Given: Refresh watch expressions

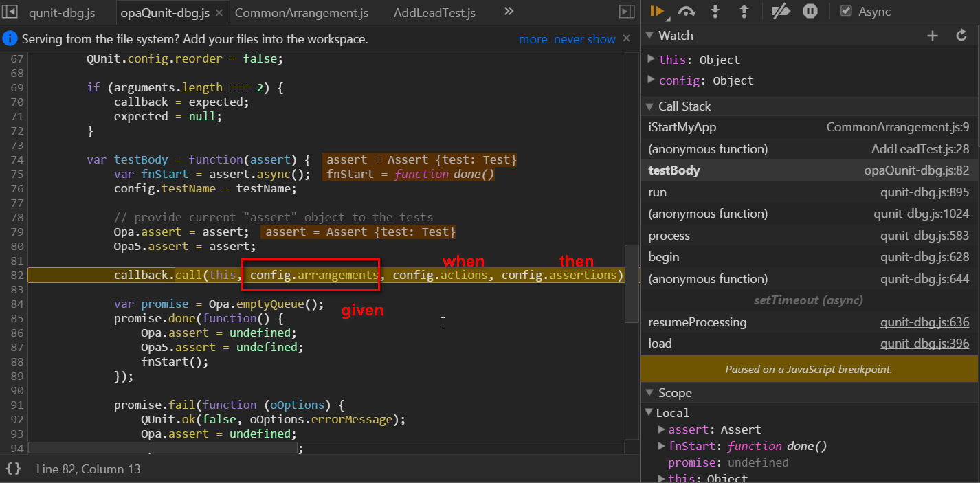Looking at the screenshot, I should [x=961, y=36].
